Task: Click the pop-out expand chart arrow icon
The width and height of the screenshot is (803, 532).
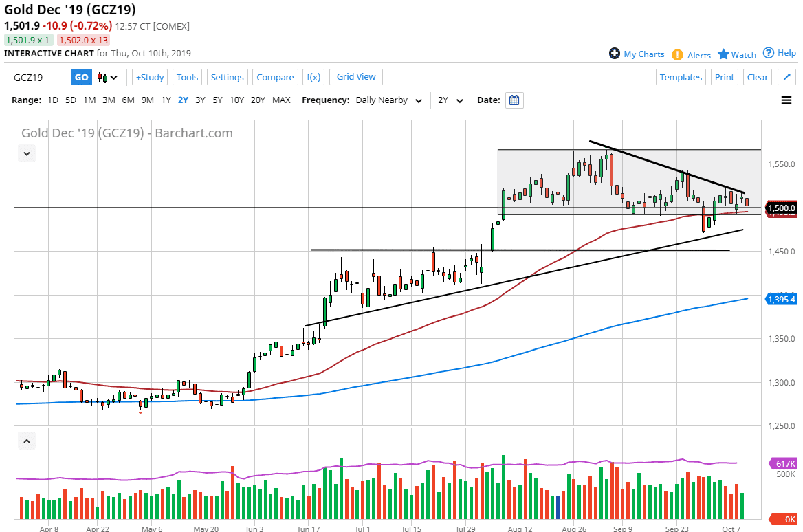Action: coord(786,77)
